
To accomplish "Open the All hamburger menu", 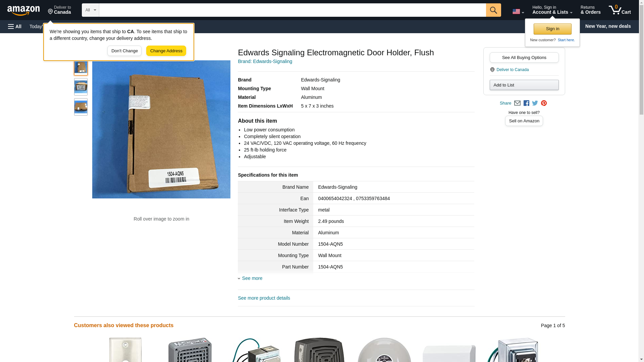I will 15,26.
